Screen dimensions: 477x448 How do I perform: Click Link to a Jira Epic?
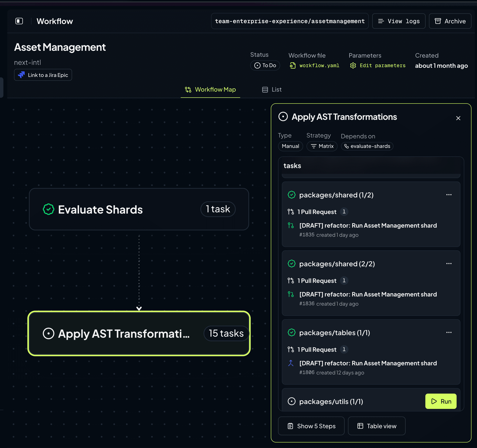tap(43, 75)
